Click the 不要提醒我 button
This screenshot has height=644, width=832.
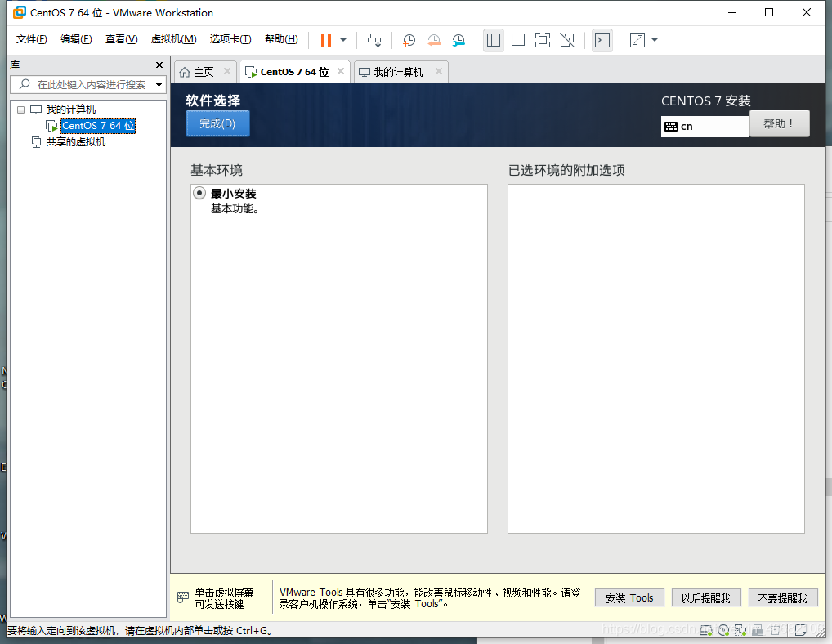coord(783,598)
